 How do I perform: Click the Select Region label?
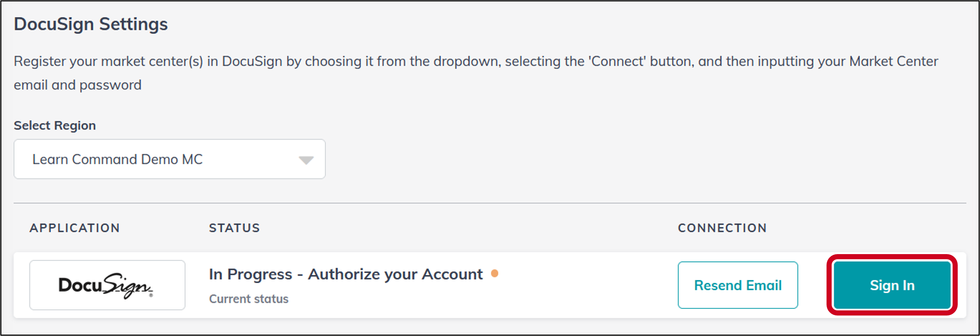point(54,125)
